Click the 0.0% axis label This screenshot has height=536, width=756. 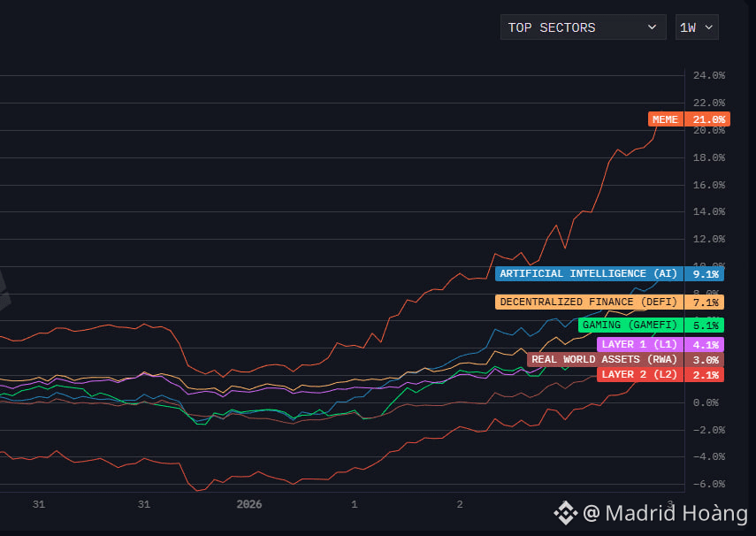tap(706, 402)
